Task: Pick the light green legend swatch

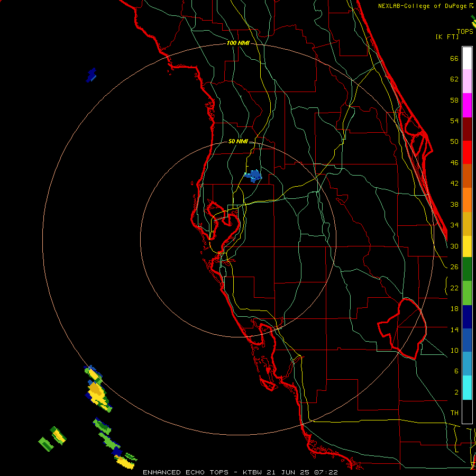Action: [x=467, y=293]
